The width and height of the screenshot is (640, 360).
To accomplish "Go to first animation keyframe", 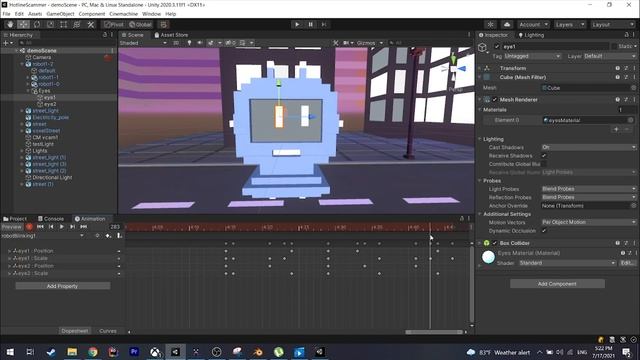I will click(40, 227).
